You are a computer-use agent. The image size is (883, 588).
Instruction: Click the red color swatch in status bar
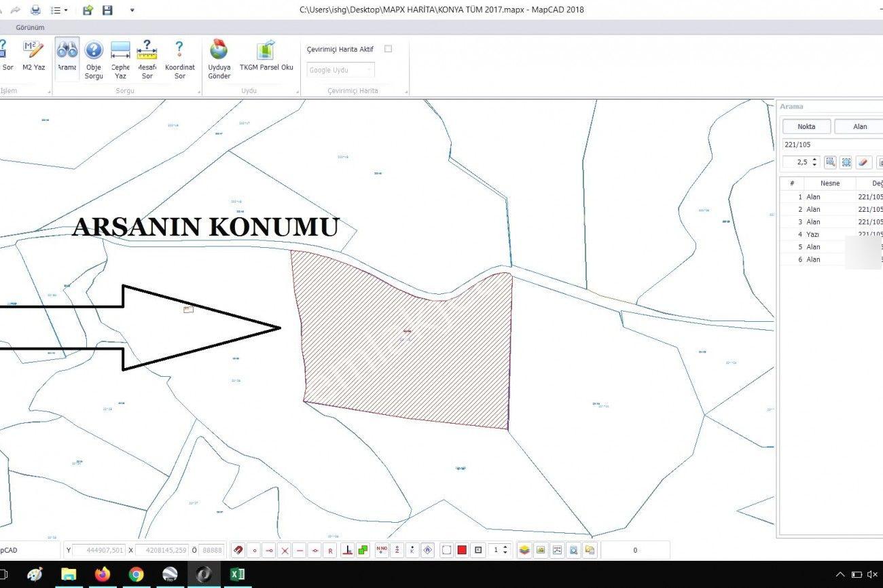pos(462,550)
